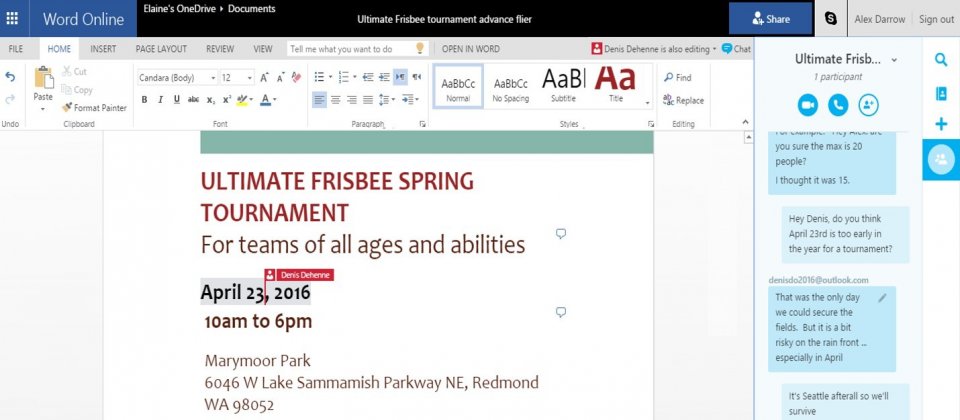Collapse the ribbon with the chevron
Screen dimensions: 960x420
tap(745, 122)
